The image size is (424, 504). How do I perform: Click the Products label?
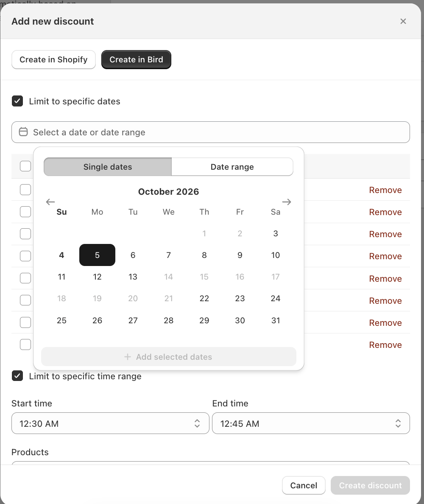pyautogui.click(x=30, y=452)
